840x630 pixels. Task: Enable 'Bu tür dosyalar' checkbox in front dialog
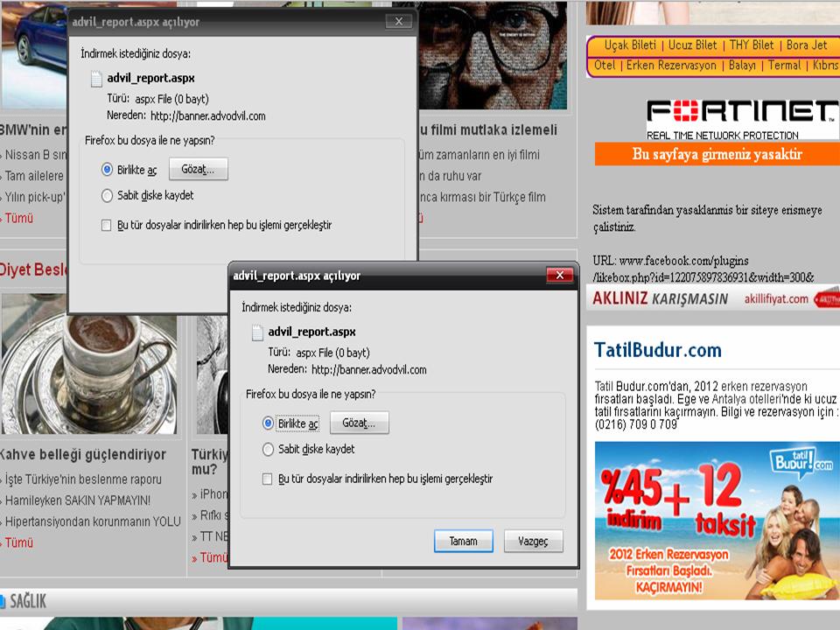tap(269, 479)
